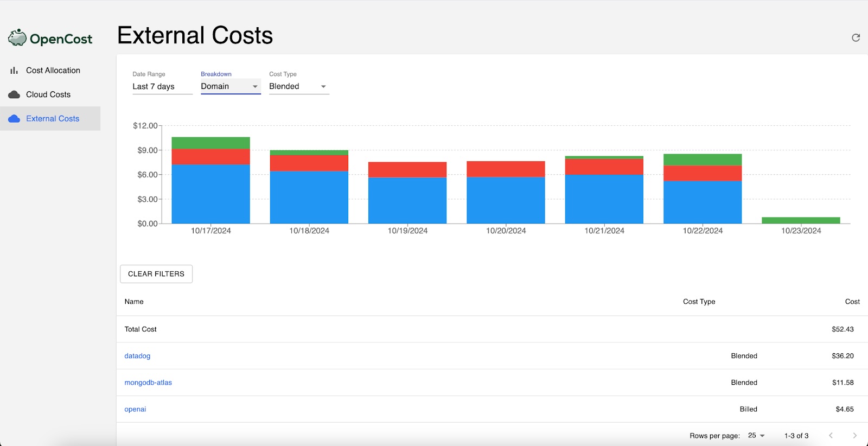Click the dark Cloud Costs cloud icon
Screen dimensions: 868x446
point(14,94)
